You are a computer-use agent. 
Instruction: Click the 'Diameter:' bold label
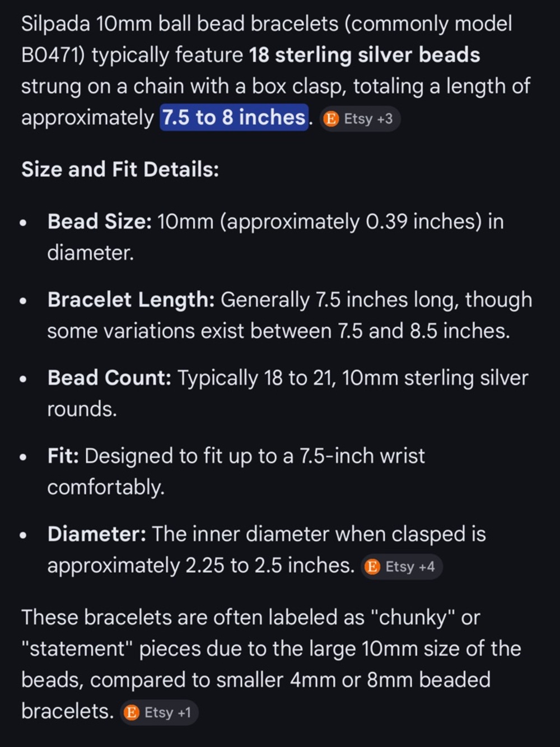click(x=97, y=534)
